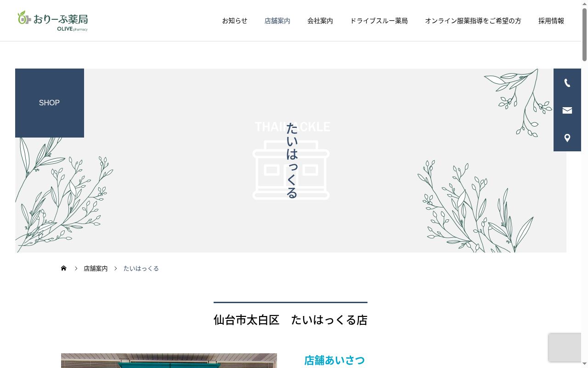Viewport: 588px width, 368px height.
Task: Click the map pin location icon
Action: [x=567, y=138]
